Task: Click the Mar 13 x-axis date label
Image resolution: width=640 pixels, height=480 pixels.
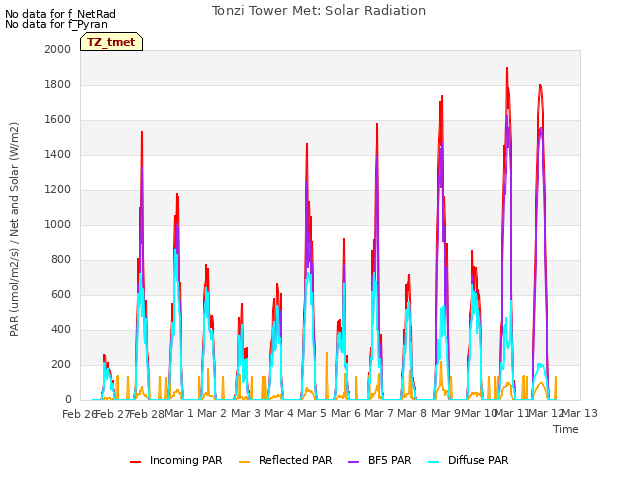Action: pos(580,413)
